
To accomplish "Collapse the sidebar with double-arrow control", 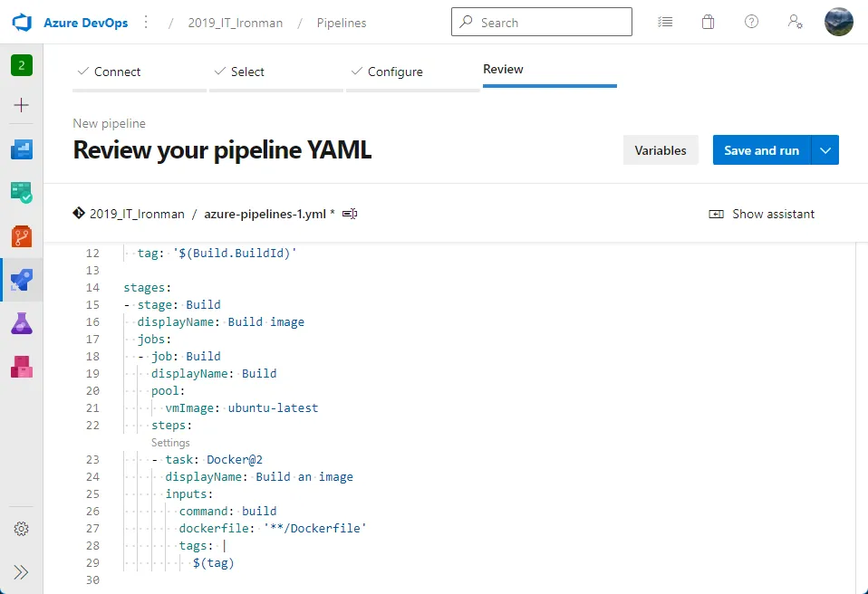I will point(21,571).
